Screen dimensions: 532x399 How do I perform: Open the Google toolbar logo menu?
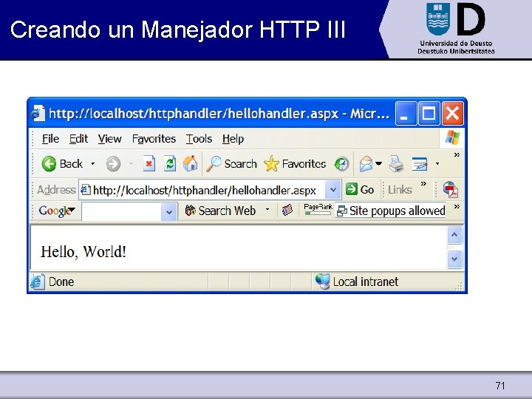(57, 211)
